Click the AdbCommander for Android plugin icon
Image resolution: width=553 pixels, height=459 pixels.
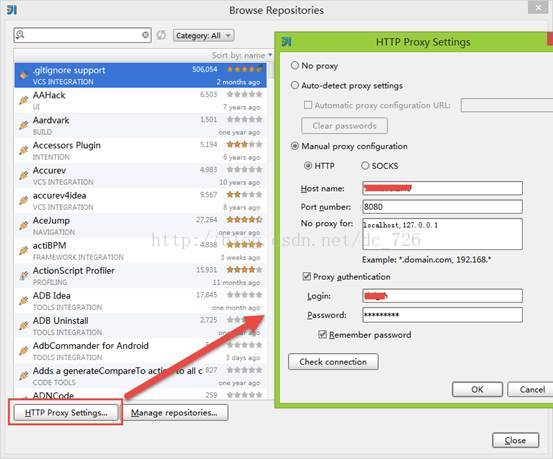coord(24,351)
